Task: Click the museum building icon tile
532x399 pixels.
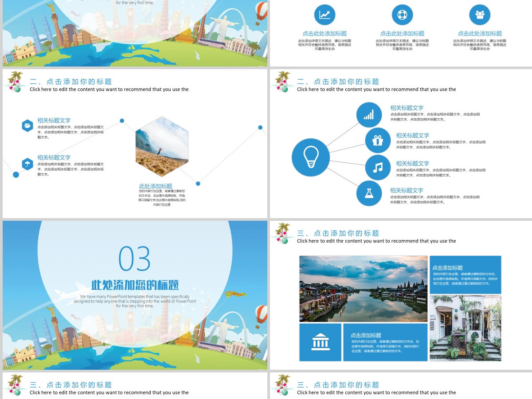Action: (x=320, y=342)
